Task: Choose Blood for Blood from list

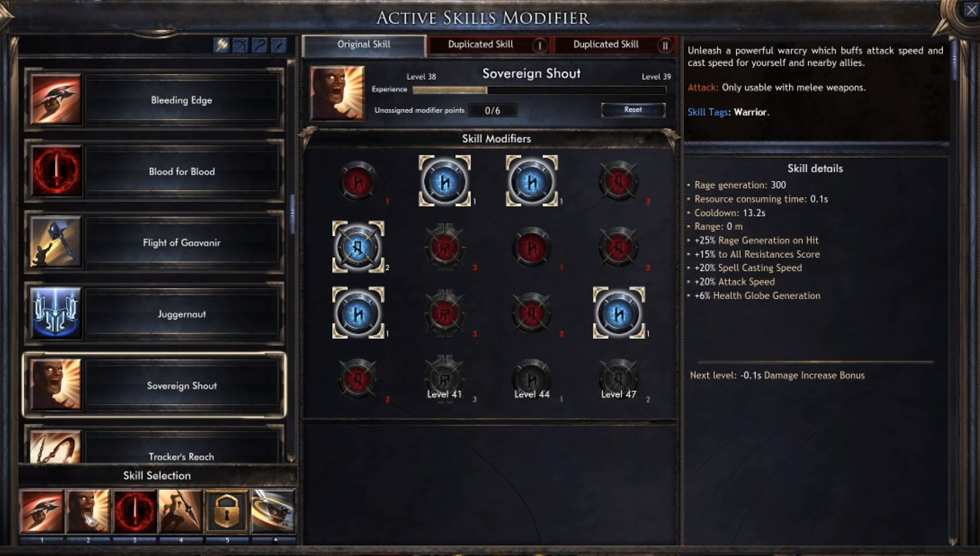Action: click(154, 172)
